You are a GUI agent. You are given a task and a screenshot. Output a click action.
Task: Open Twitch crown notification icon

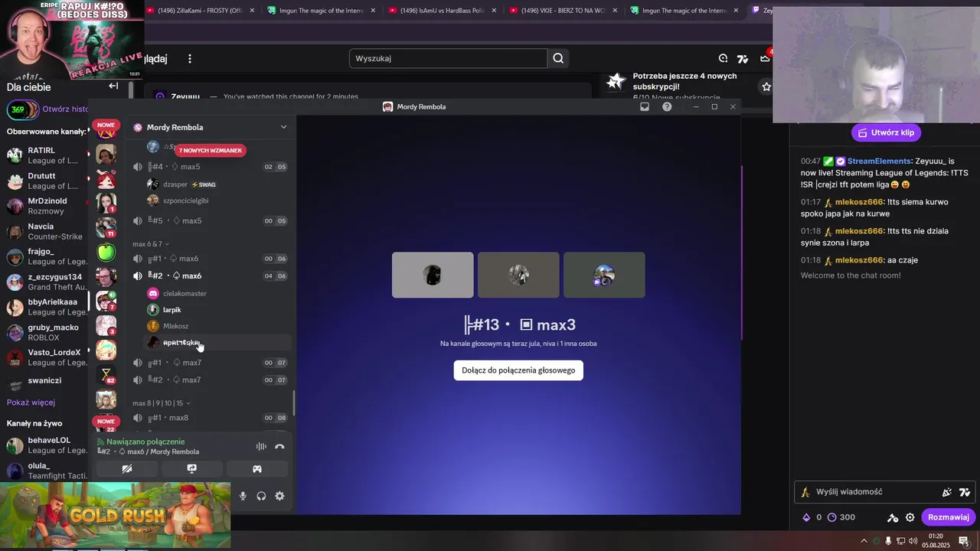[x=765, y=58]
